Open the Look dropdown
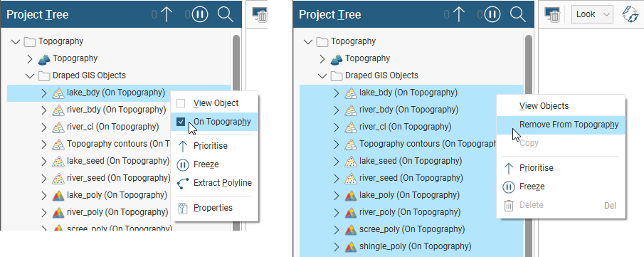The height and width of the screenshot is (257, 644). coord(592,14)
